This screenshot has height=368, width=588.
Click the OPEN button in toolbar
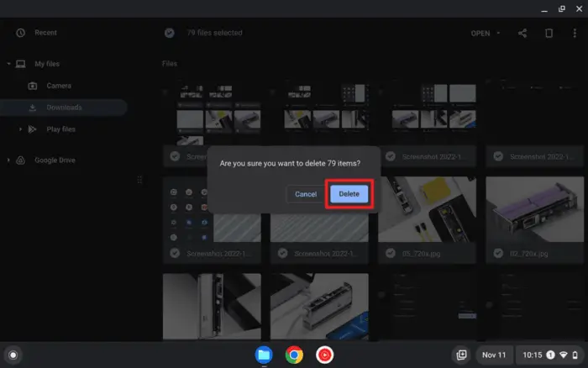click(480, 34)
